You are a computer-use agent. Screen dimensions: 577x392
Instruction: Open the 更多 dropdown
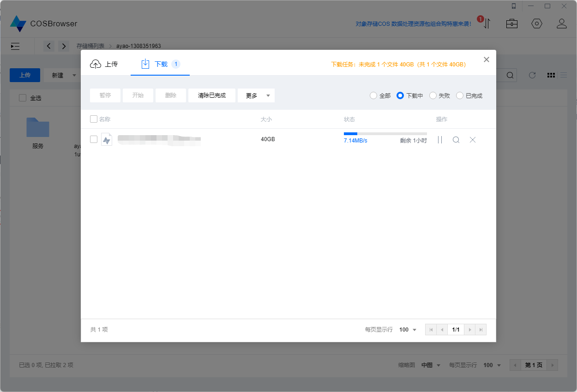[x=256, y=95]
